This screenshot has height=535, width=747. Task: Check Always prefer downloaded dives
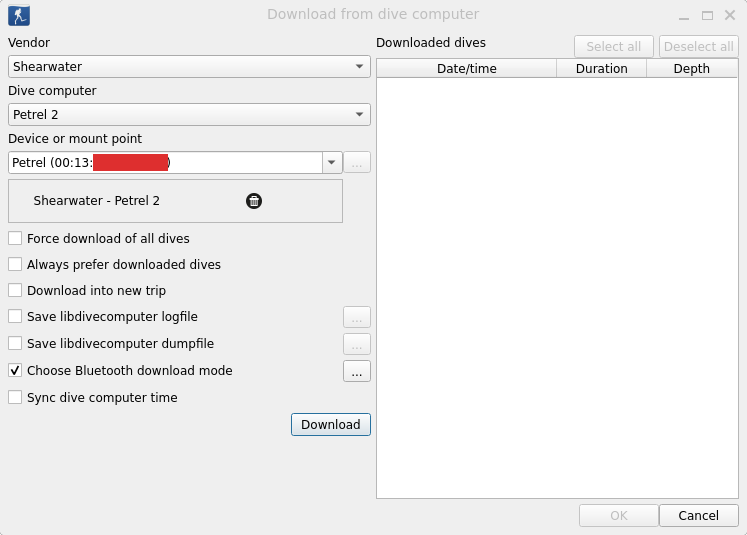coord(15,264)
